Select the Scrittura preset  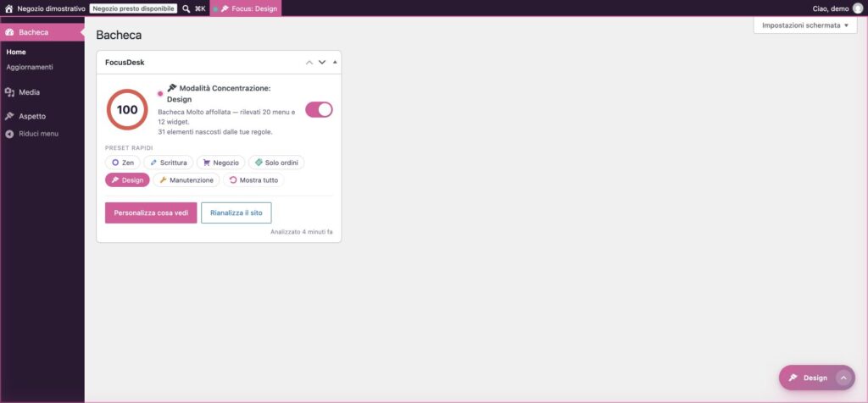(x=169, y=163)
